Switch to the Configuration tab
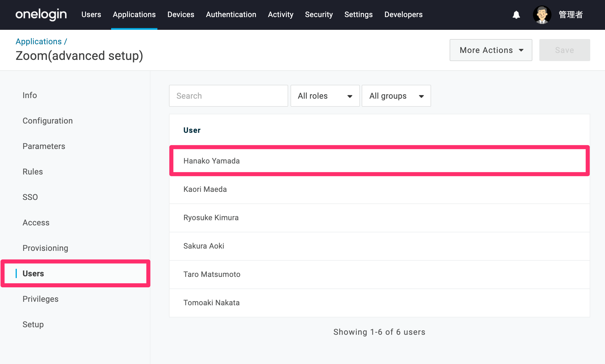Viewport: 605px width, 364px height. tap(48, 121)
